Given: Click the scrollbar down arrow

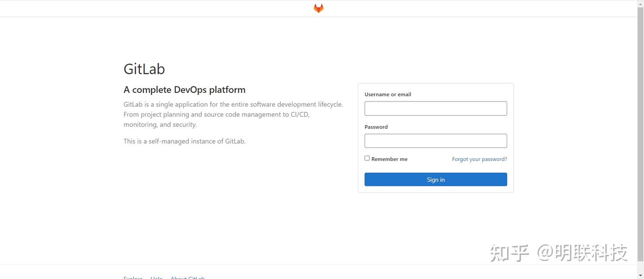Looking at the screenshot, I should [x=640, y=276].
